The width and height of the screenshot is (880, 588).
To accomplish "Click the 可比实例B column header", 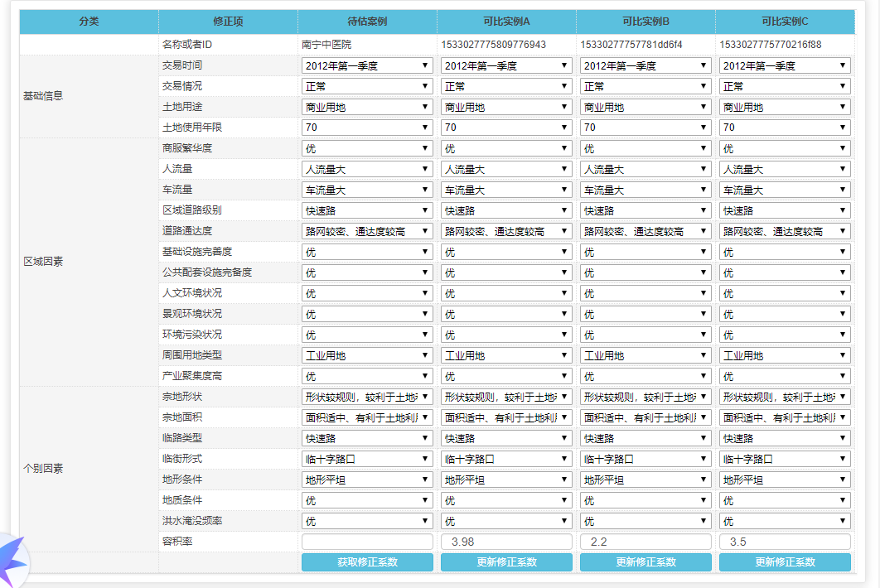I will click(x=645, y=22).
